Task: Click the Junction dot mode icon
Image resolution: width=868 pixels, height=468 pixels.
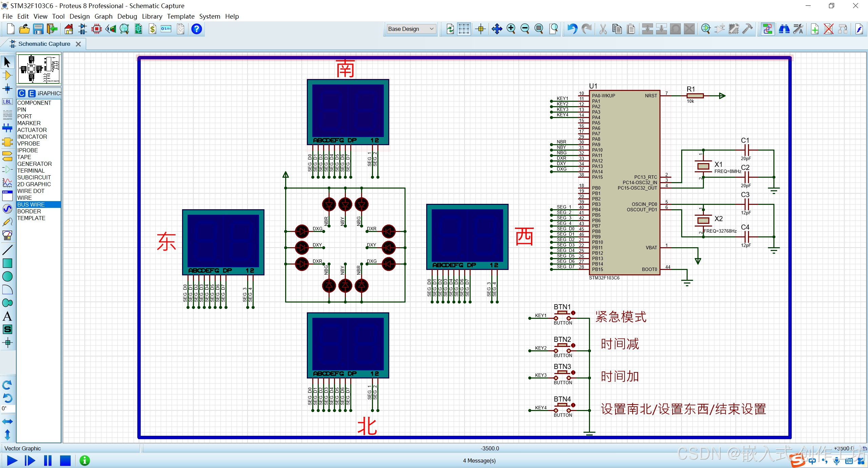Action: (x=7, y=89)
